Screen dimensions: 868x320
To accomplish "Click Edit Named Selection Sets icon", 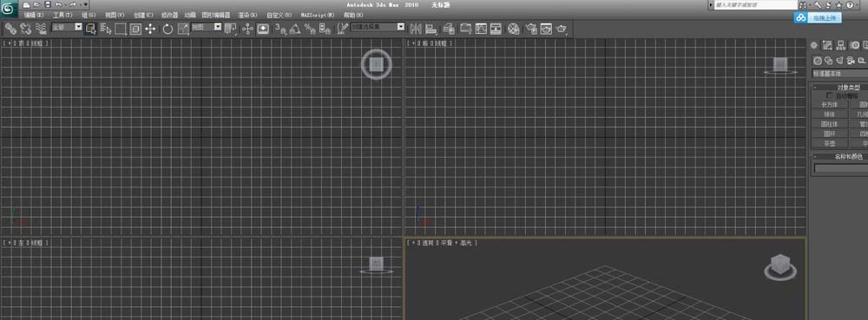I will 343,29.
